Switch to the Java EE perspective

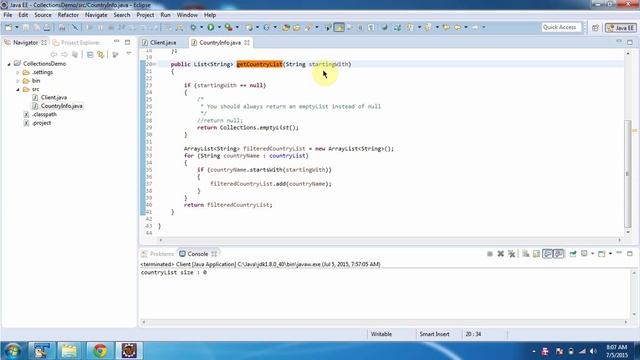pos(620,28)
